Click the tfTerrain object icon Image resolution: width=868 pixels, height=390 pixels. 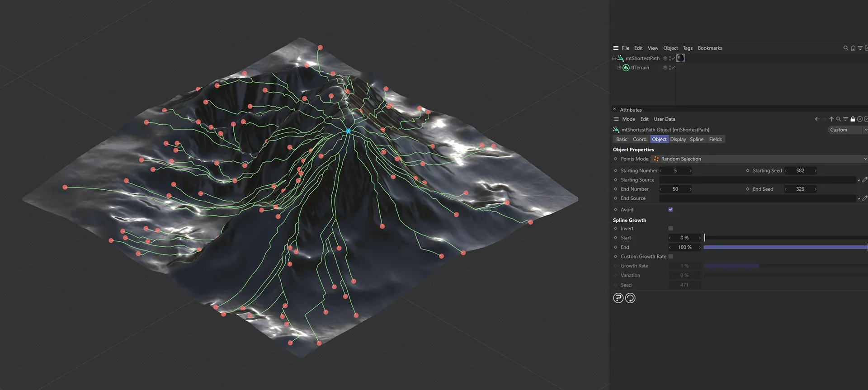click(626, 68)
